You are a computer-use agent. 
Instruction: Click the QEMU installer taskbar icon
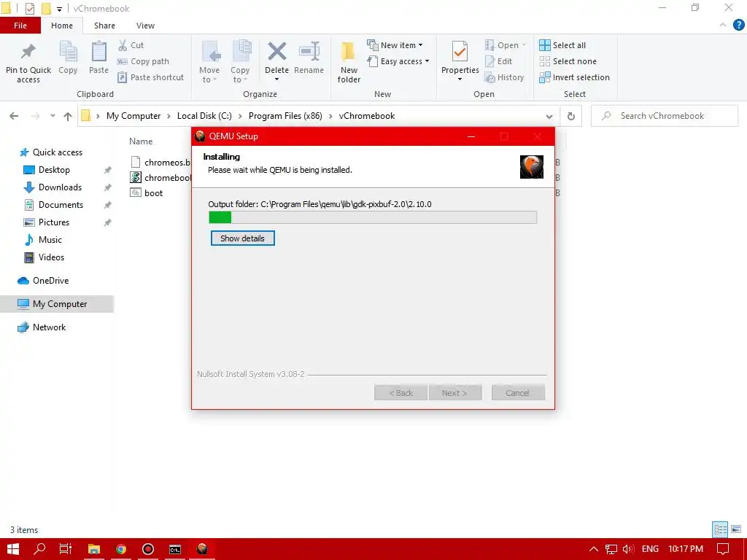[202, 549]
